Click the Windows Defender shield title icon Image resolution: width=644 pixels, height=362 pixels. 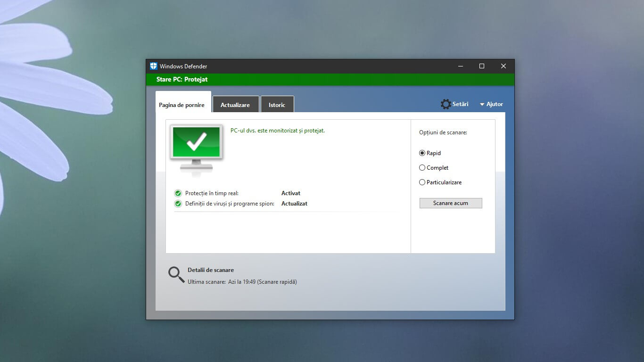[x=153, y=66]
